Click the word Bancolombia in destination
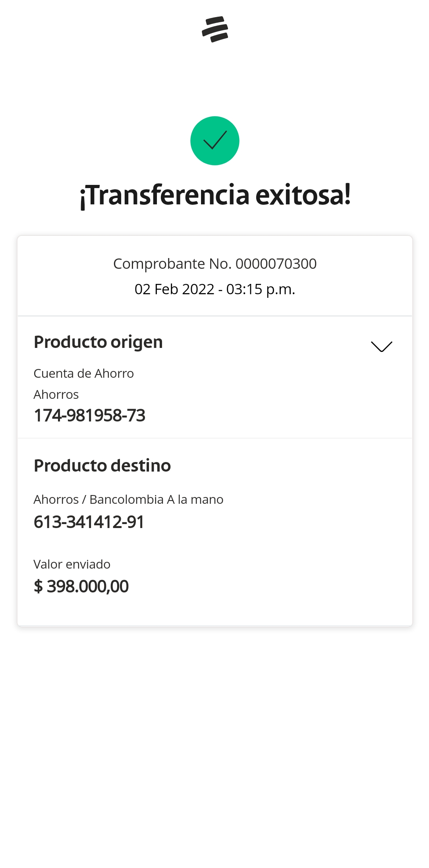 (x=126, y=499)
